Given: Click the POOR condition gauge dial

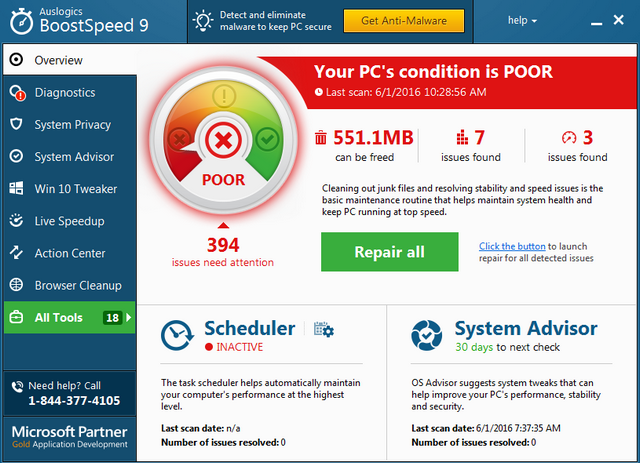Looking at the screenshot, I should click(224, 140).
